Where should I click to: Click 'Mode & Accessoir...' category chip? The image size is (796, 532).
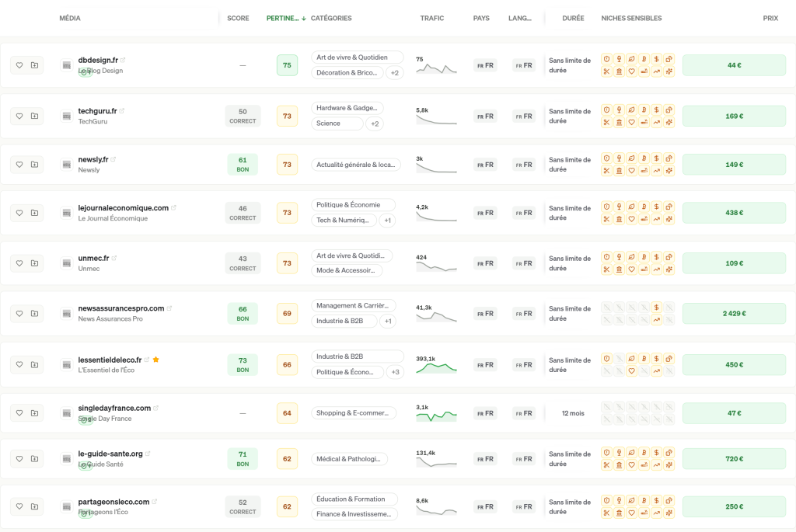[347, 270]
